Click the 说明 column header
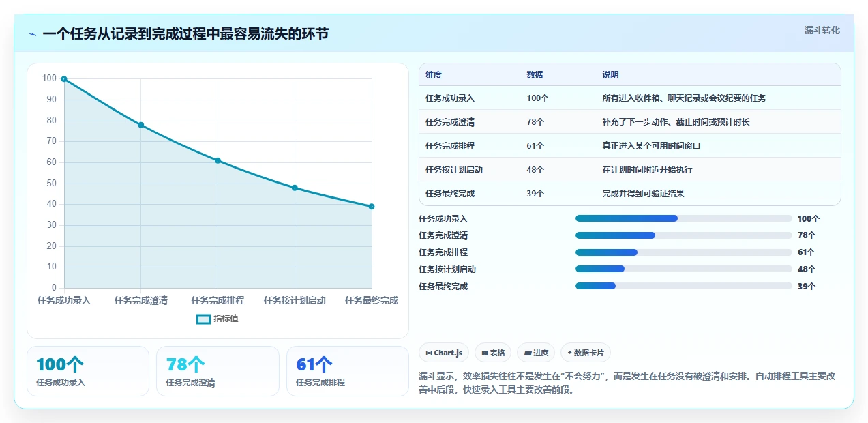This screenshot has width=868, height=423. point(611,75)
